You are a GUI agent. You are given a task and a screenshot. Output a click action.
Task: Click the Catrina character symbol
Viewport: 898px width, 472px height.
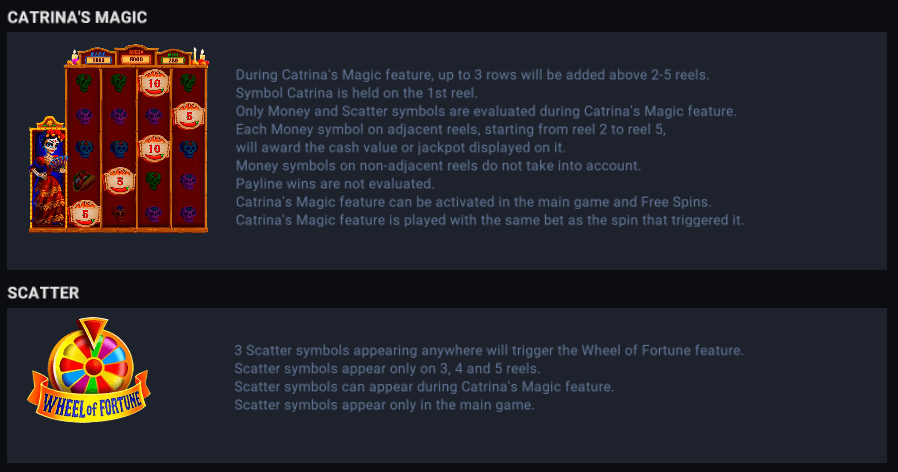(x=48, y=175)
